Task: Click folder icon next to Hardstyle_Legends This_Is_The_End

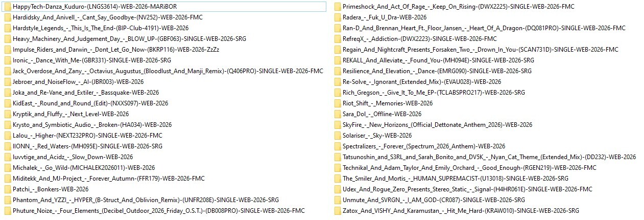Action: (7, 28)
